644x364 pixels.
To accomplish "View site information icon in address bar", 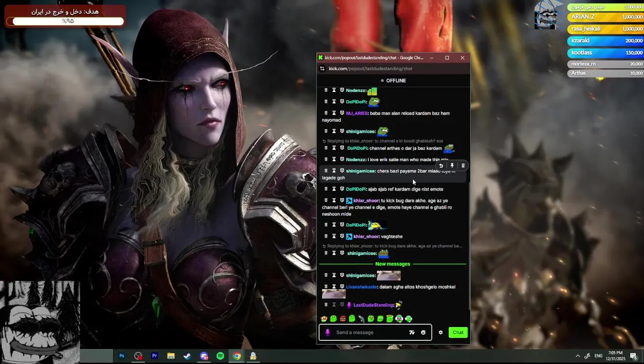I will click(322, 69).
